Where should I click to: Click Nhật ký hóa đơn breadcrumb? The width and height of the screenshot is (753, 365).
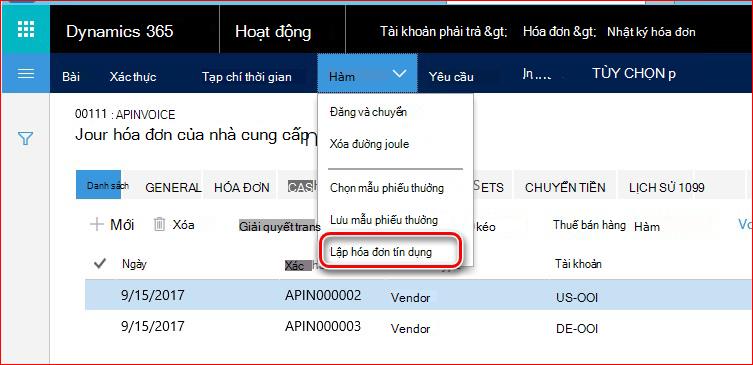coord(651,32)
